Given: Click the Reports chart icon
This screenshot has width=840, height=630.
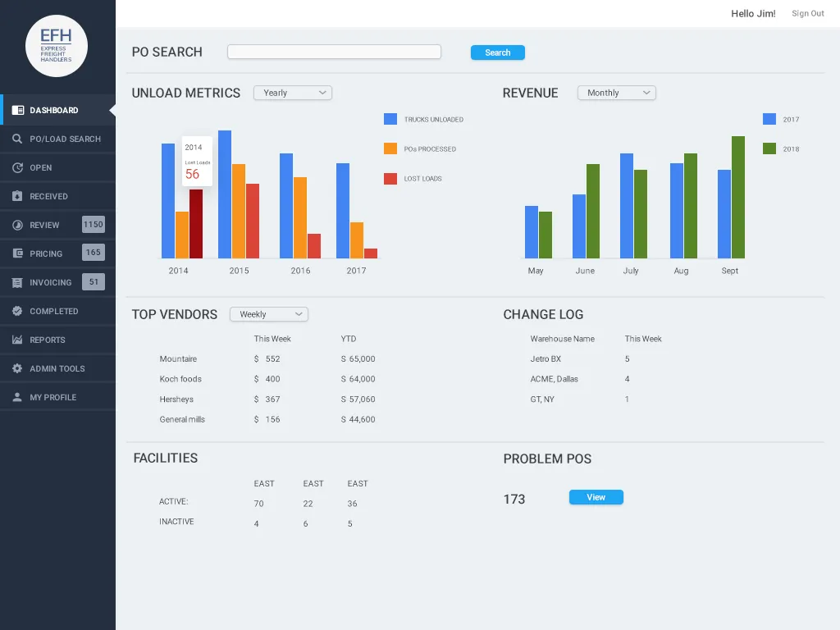Looking at the screenshot, I should (x=17, y=340).
